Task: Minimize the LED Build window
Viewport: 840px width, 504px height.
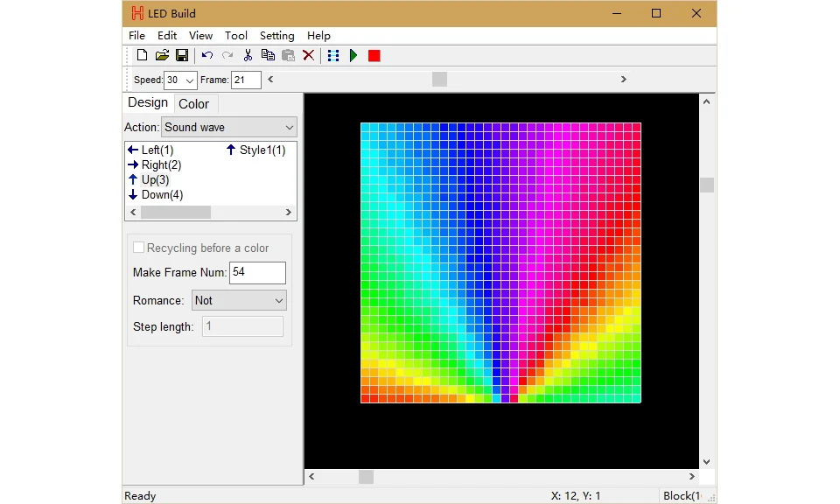Action: pyautogui.click(x=617, y=13)
